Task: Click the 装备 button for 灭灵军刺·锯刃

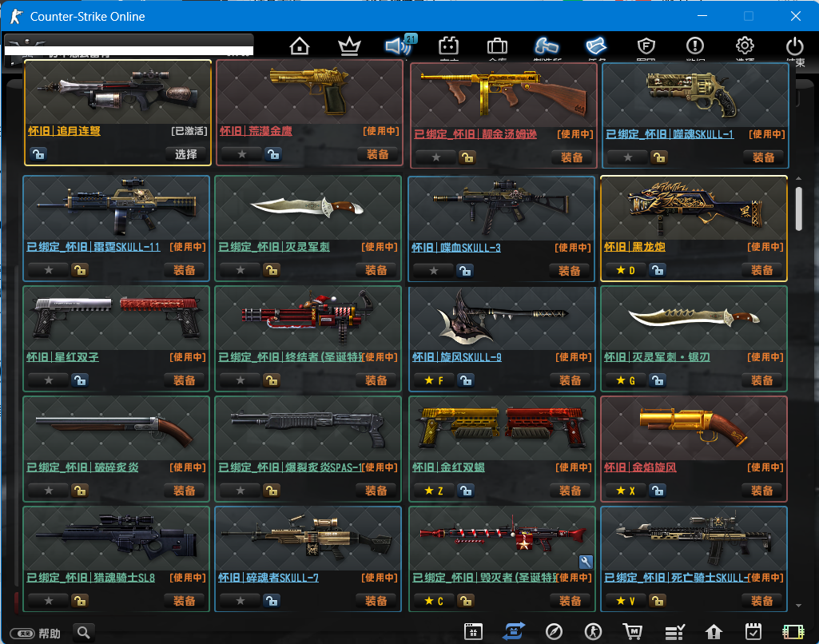Action: tap(762, 380)
